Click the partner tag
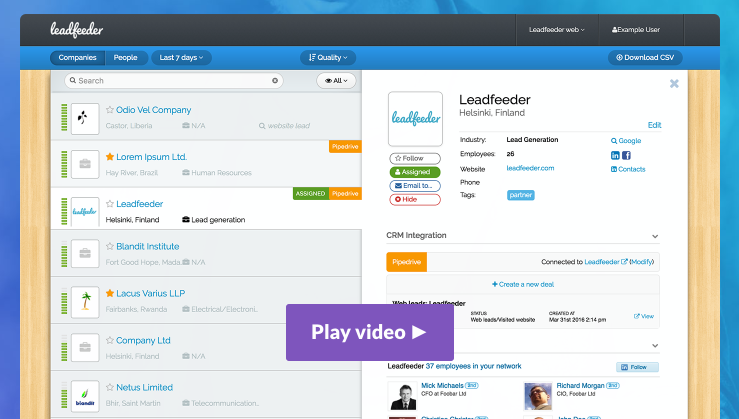The image size is (739, 419). (521, 195)
